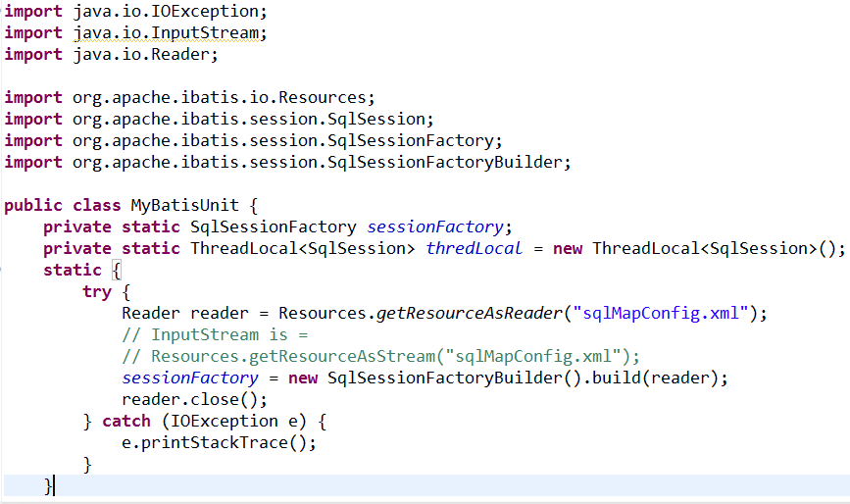Click the import java.io.Reader line
Image resolution: width=850 pixels, height=504 pixels.
111,54
